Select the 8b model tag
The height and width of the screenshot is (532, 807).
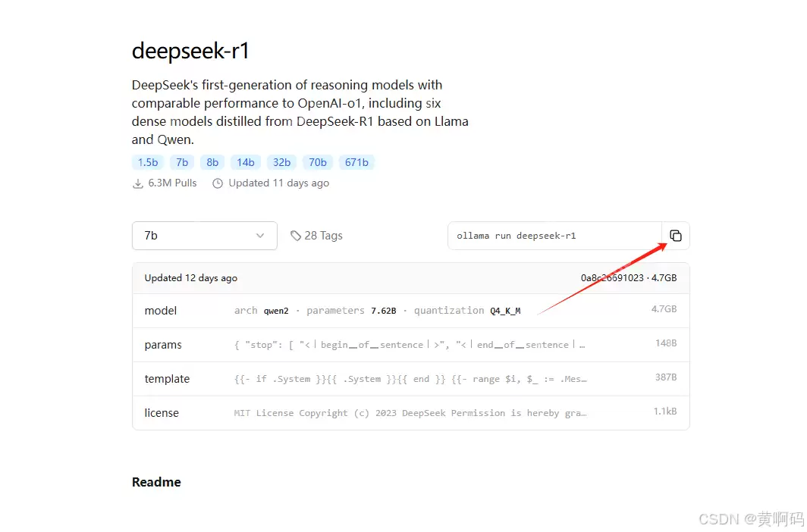click(212, 161)
